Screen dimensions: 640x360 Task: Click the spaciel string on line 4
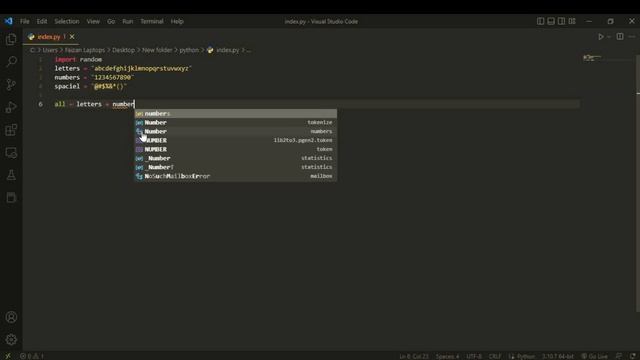click(x=109, y=86)
